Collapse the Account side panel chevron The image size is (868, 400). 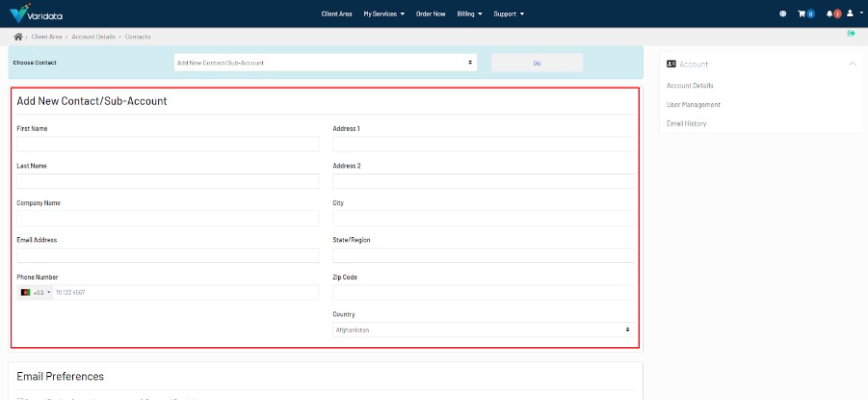click(852, 65)
